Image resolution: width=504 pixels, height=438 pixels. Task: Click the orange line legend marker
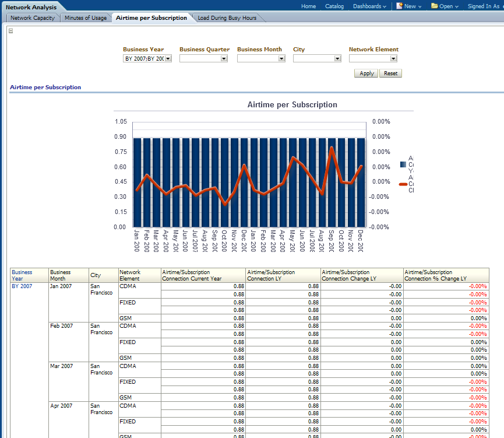(x=403, y=184)
